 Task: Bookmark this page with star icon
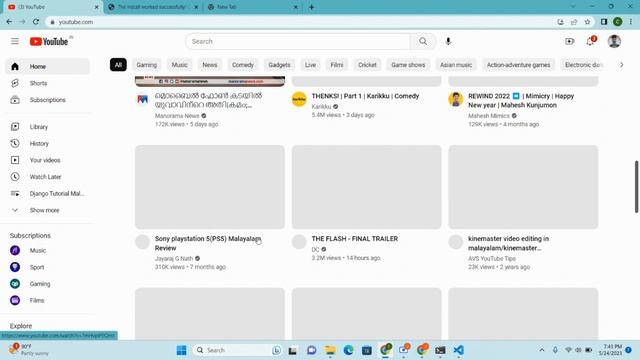[587, 22]
